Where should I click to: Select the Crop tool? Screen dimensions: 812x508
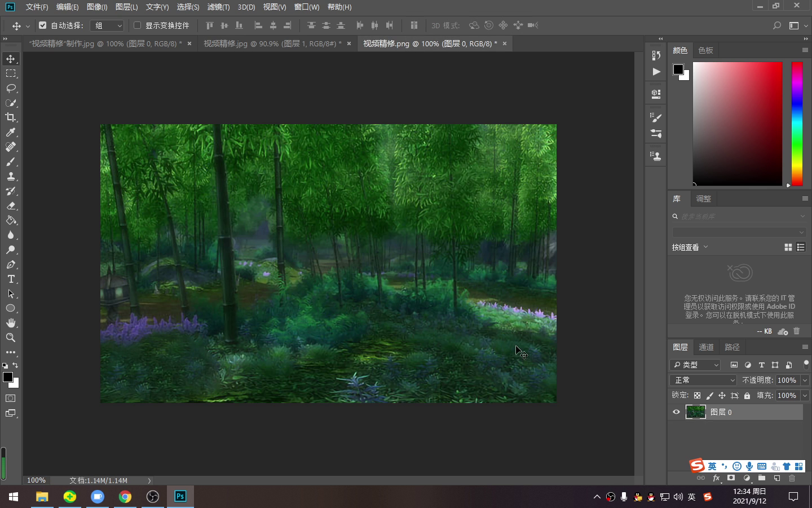[11, 117]
